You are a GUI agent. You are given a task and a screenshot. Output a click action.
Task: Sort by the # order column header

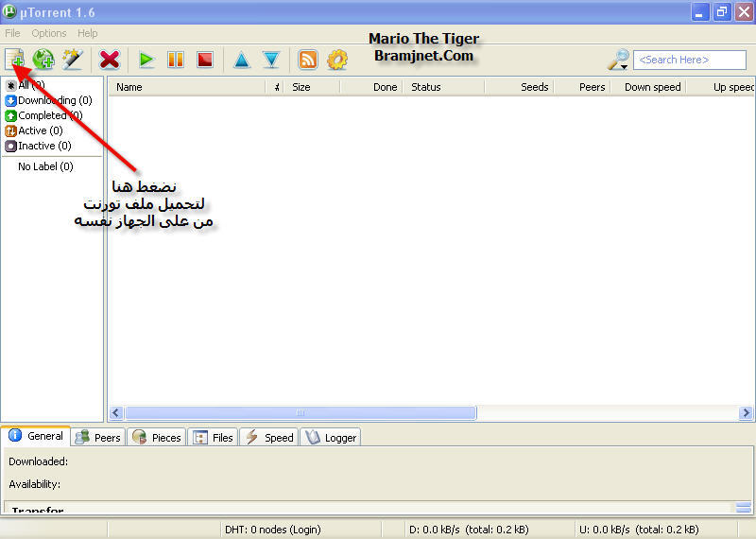coord(275,87)
